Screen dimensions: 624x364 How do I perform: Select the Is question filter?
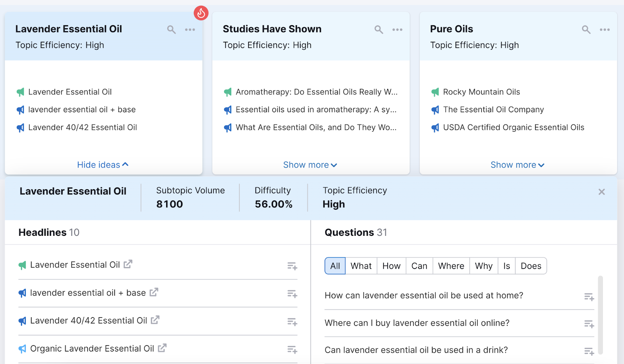point(506,265)
